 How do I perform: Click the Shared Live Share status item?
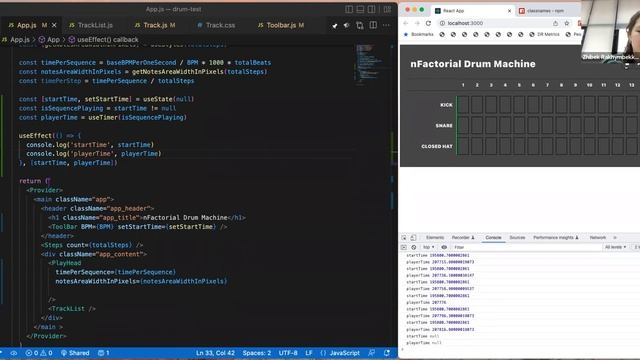pos(75,353)
